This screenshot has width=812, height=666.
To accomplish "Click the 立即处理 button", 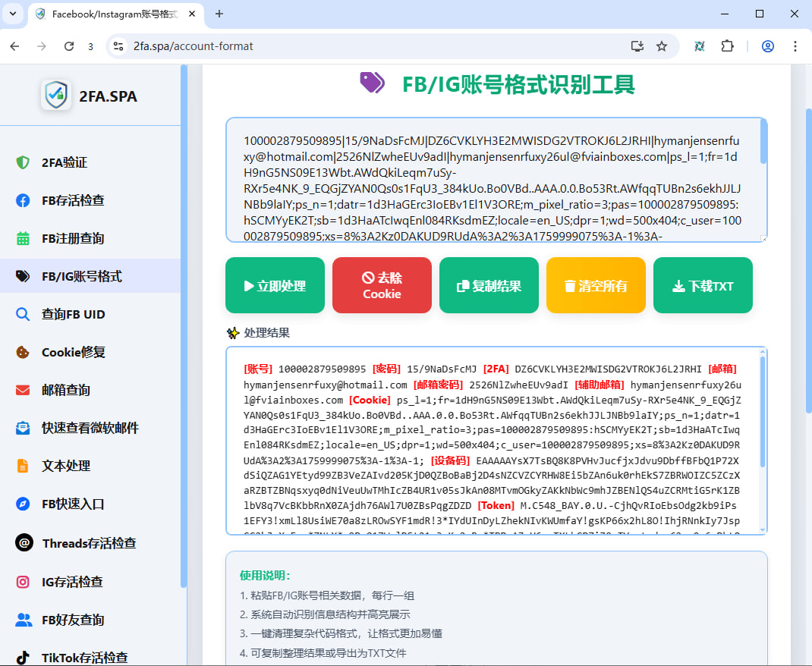I will point(275,285).
